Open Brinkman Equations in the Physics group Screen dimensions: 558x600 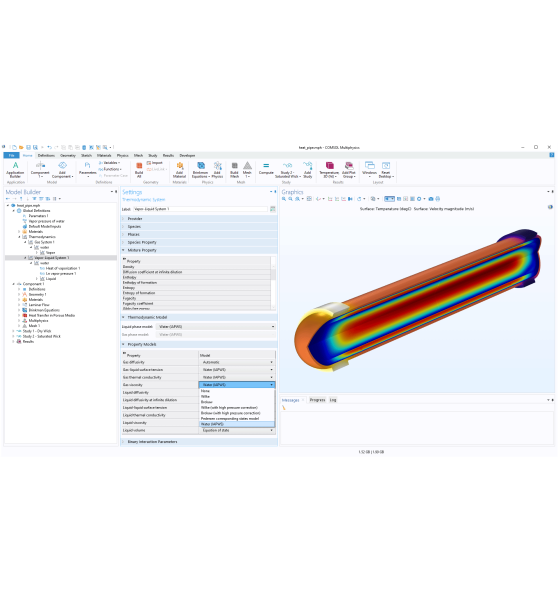[x=201, y=170]
